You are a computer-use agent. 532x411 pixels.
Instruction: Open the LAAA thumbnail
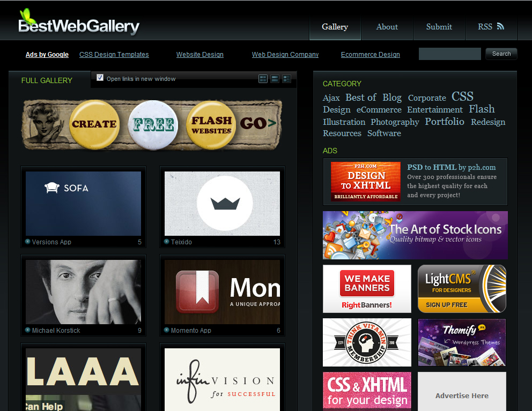[84, 379]
